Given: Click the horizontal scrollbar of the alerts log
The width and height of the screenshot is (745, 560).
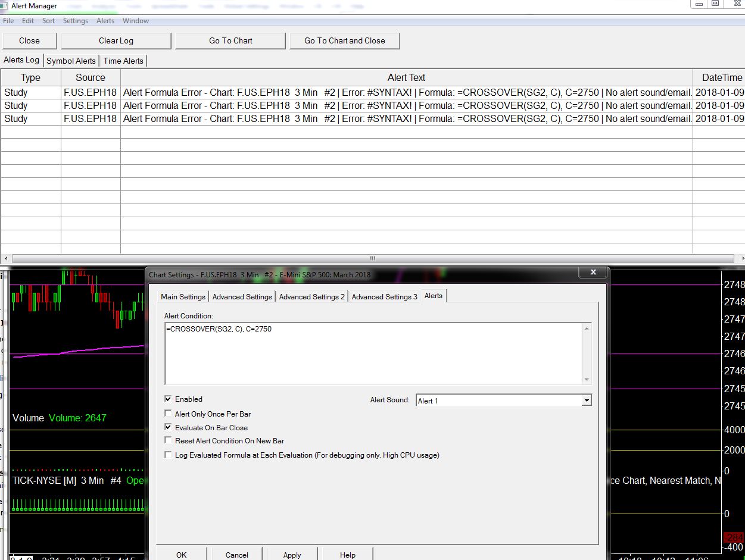Looking at the screenshot, I should tap(372, 259).
